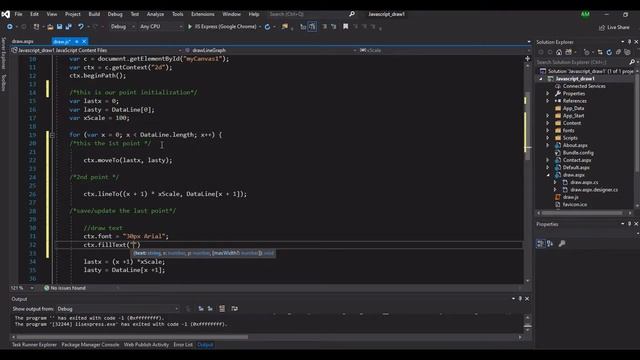Click Solution Explorer refresh icon
This screenshot has height=360, width=640.
(x=609, y=52)
